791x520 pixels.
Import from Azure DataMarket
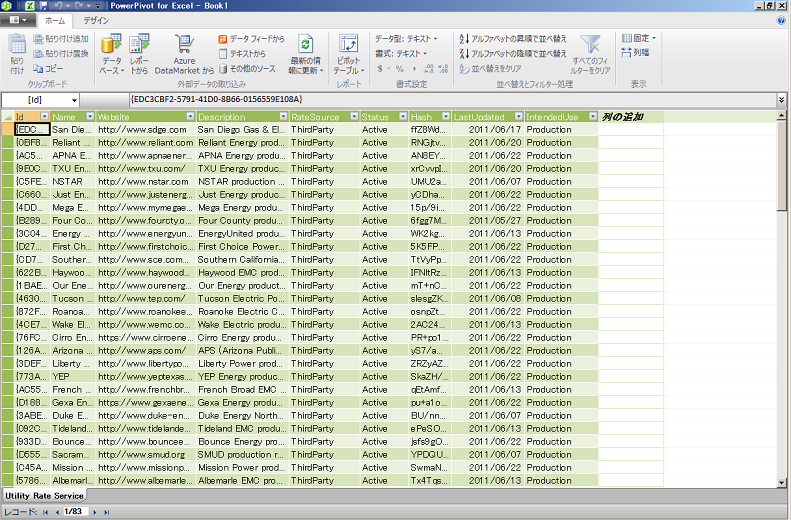coord(184,54)
